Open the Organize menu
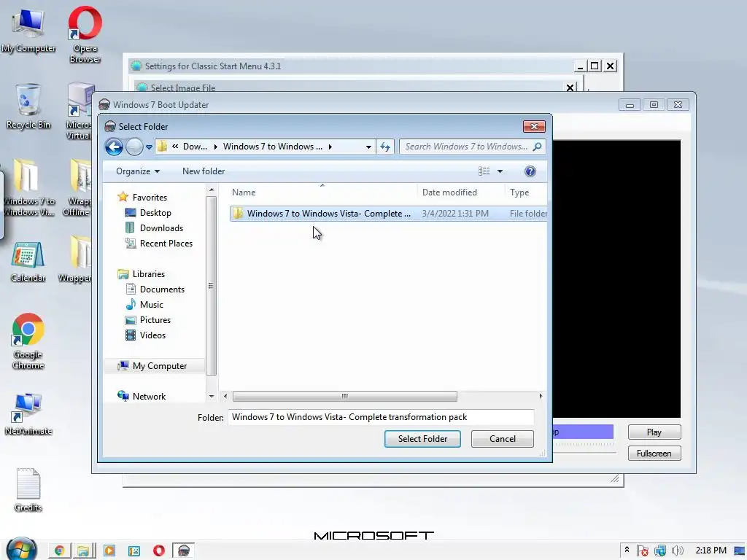The width and height of the screenshot is (747, 560). point(138,171)
